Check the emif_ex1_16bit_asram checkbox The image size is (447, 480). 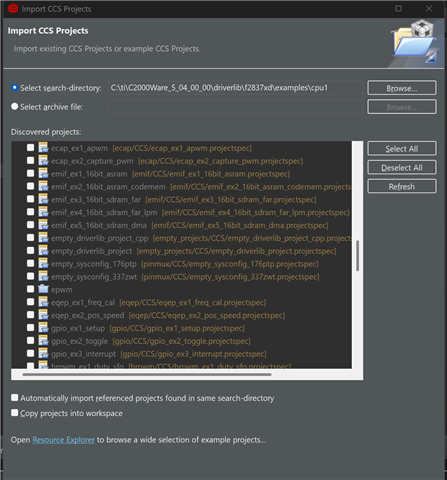coord(30,173)
